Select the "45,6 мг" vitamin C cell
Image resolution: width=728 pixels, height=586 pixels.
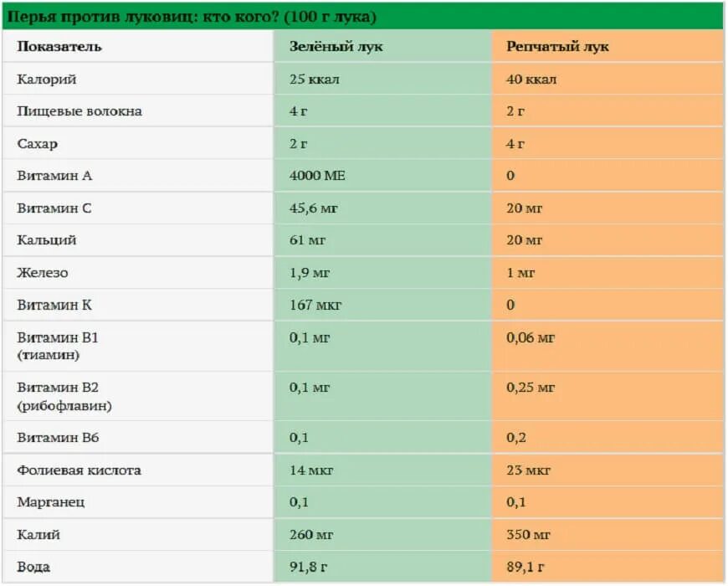314,208
